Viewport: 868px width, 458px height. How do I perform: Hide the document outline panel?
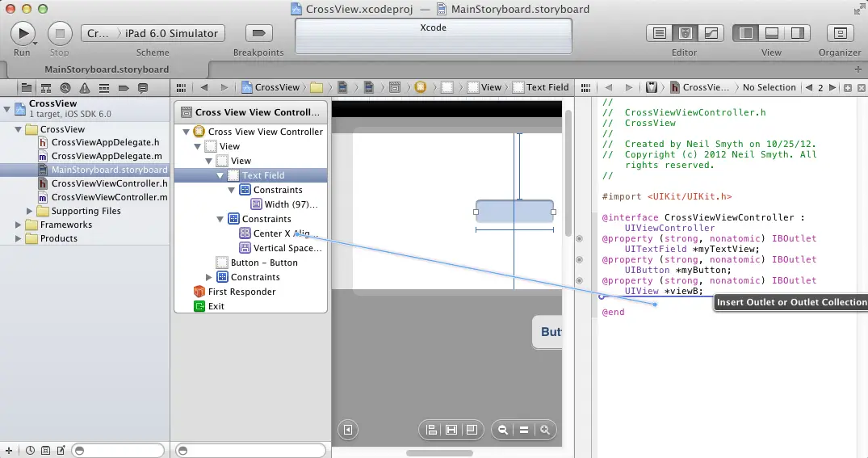347,431
